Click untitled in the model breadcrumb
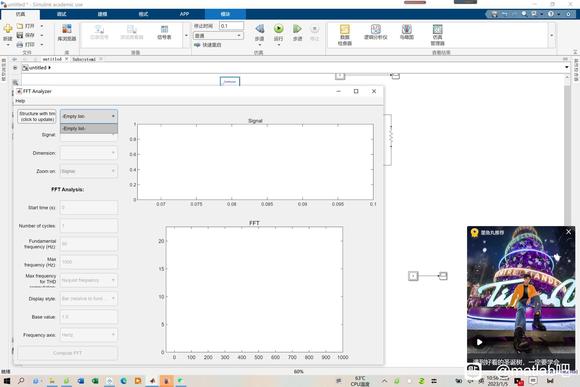This screenshot has height=387, width=580. pyautogui.click(x=38, y=68)
